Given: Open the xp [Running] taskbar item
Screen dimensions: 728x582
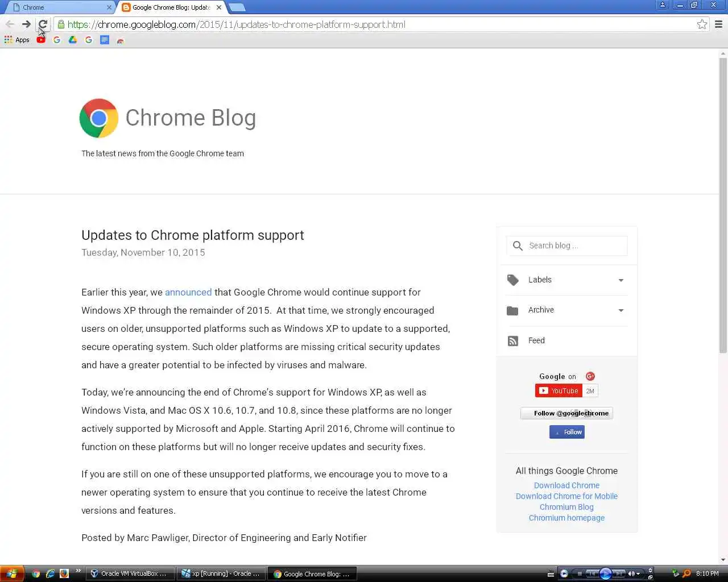Looking at the screenshot, I should [221, 573].
